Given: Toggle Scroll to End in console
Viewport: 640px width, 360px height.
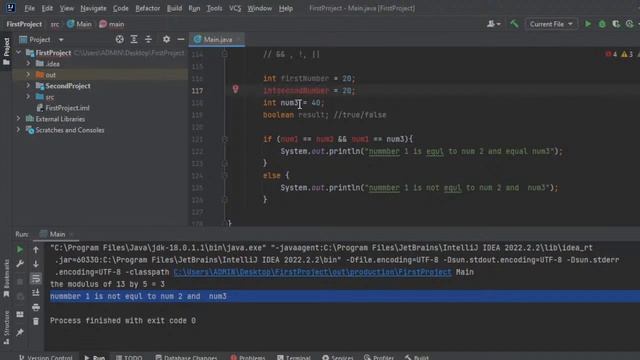Looking at the screenshot, I should click(x=36, y=293).
